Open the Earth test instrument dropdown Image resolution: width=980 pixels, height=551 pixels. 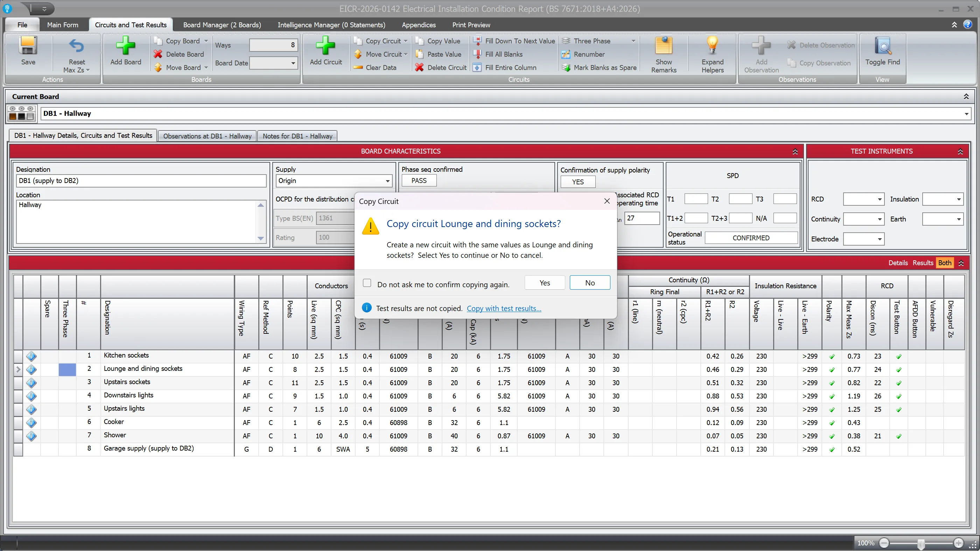click(959, 219)
